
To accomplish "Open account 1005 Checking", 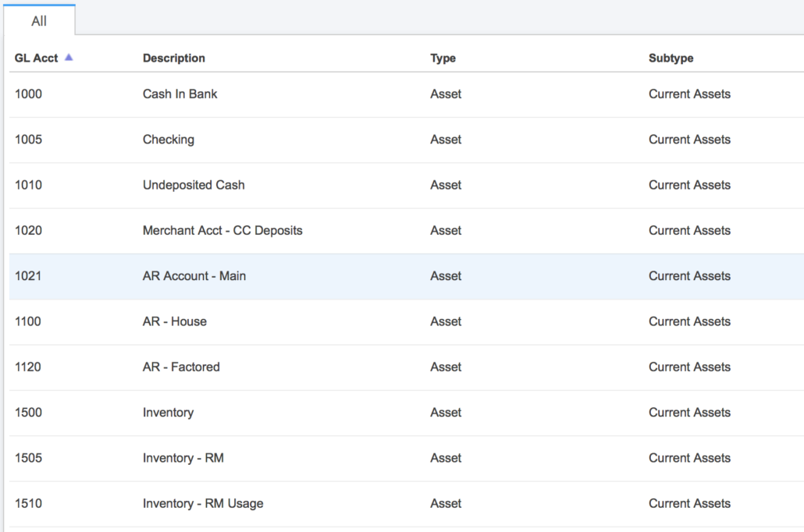I will pyautogui.click(x=167, y=139).
